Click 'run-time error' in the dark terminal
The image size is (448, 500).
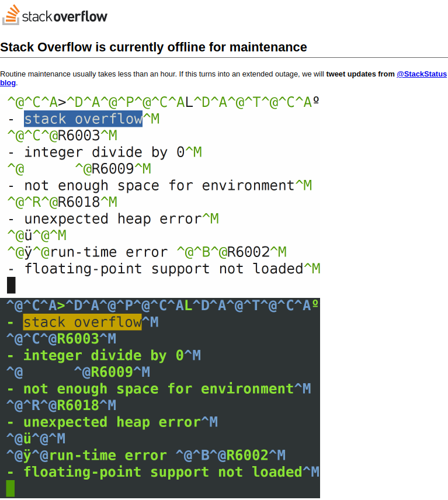click(108, 456)
